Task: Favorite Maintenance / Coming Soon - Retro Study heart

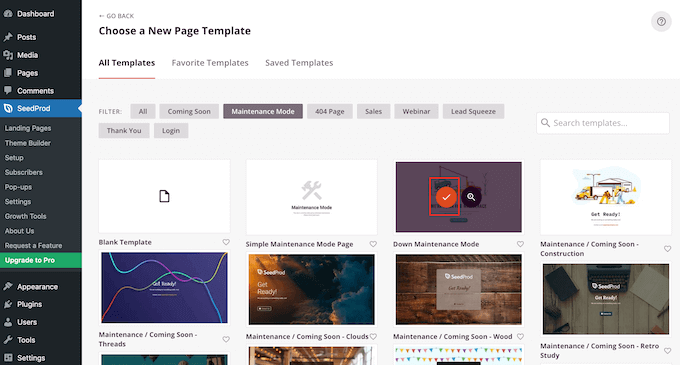Action: 667,351
